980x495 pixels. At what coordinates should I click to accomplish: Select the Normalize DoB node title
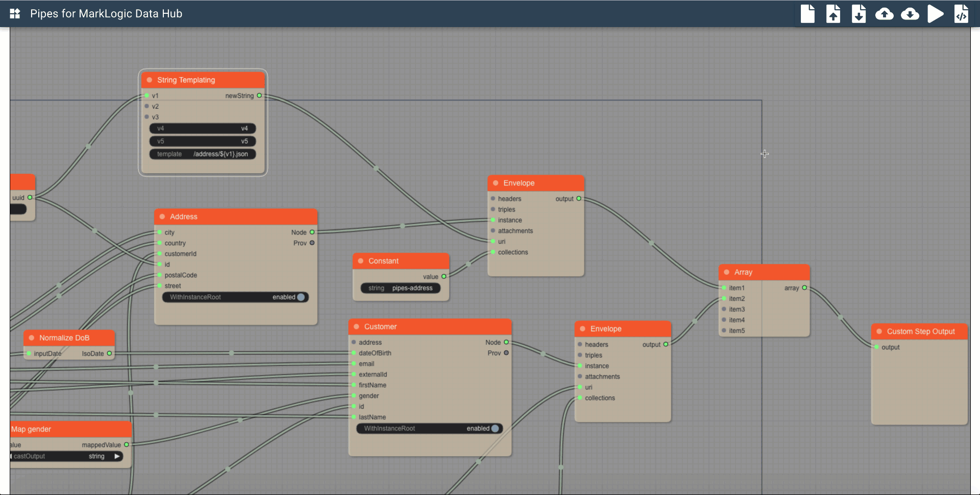pyautogui.click(x=64, y=338)
